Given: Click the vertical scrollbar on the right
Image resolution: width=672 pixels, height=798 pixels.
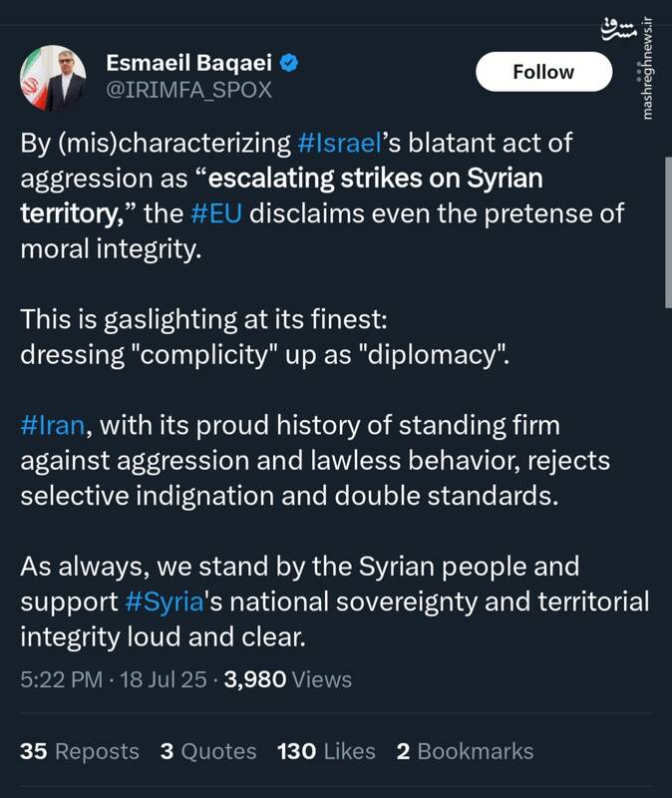Looking at the screenshot, I should (x=666, y=229).
